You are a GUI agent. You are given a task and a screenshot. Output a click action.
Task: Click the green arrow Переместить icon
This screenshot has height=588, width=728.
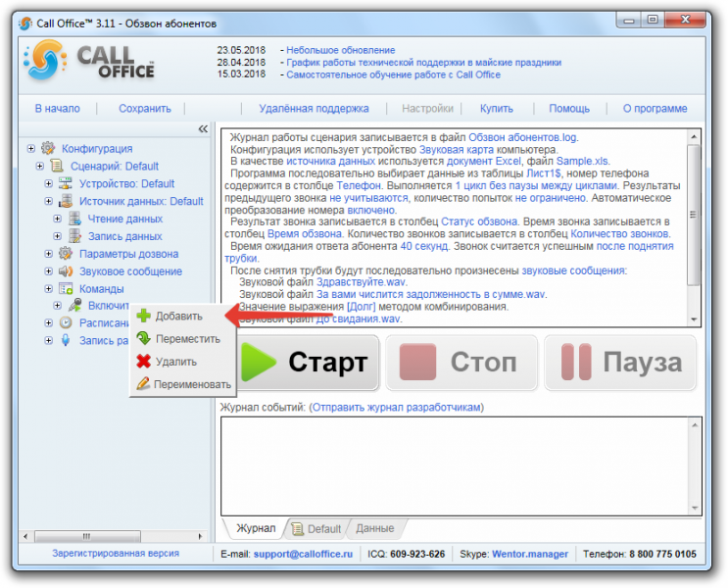click(x=144, y=338)
